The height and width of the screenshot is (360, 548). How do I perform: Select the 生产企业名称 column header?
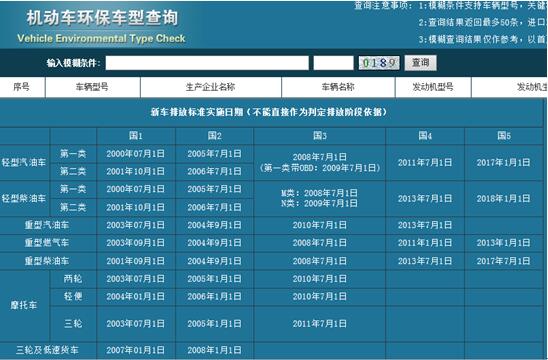click(x=211, y=87)
